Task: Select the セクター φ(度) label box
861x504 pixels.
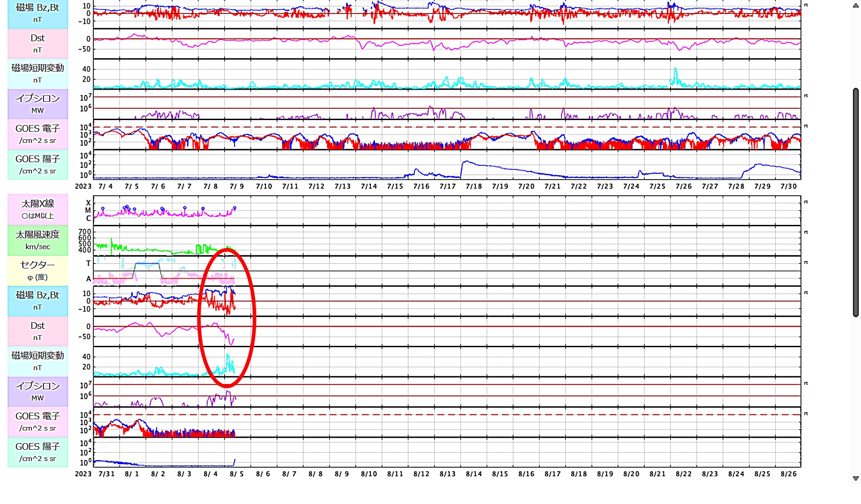Action: point(38,270)
